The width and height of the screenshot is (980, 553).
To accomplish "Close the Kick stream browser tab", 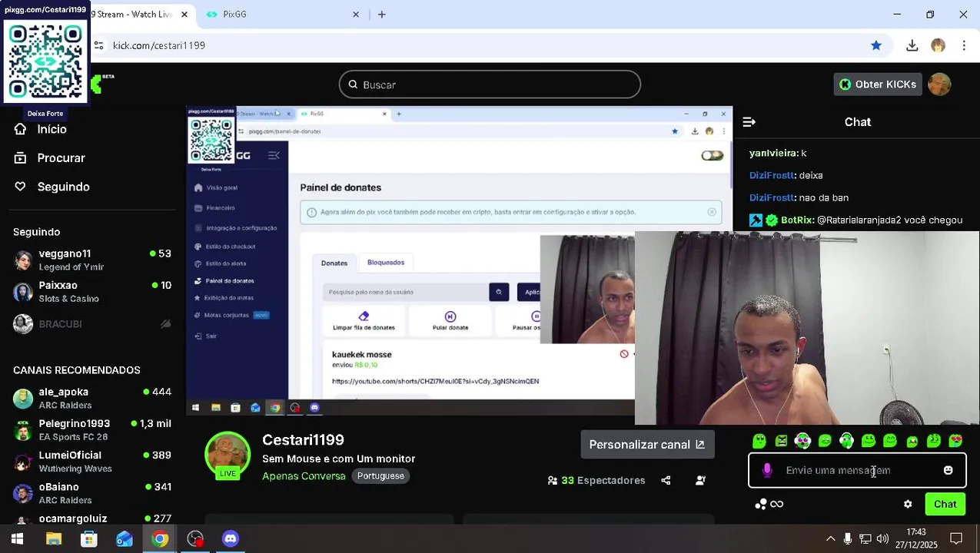I will [x=184, y=15].
